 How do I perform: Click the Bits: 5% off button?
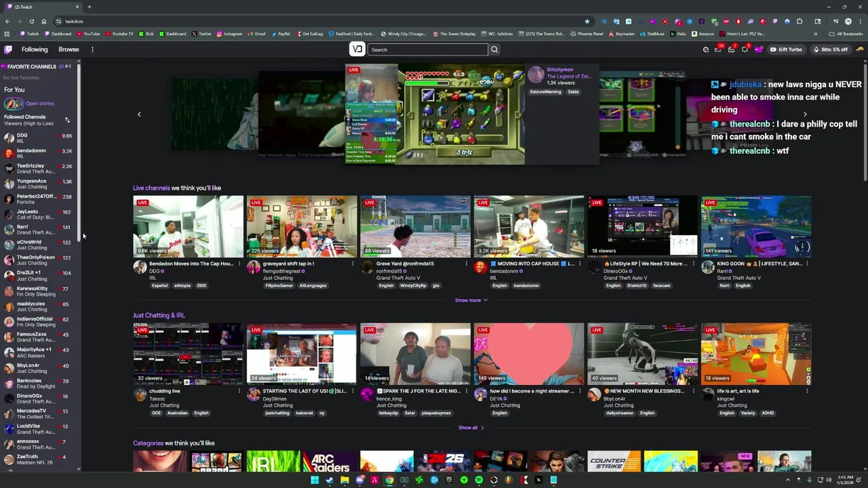pos(831,49)
